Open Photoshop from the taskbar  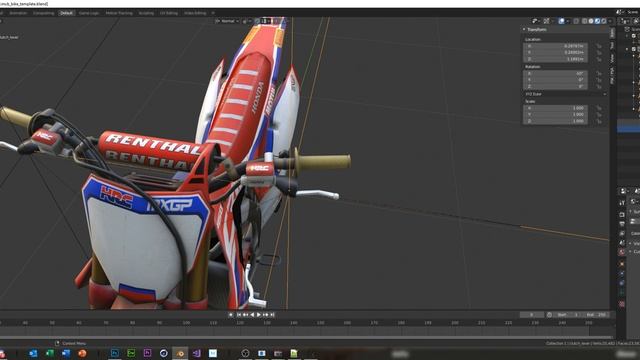pos(115,353)
